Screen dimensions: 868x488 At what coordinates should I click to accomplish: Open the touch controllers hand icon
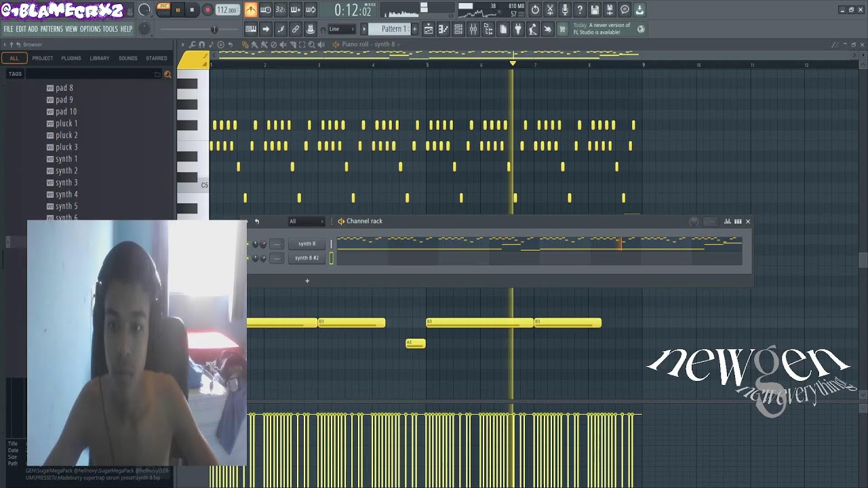(548, 29)
